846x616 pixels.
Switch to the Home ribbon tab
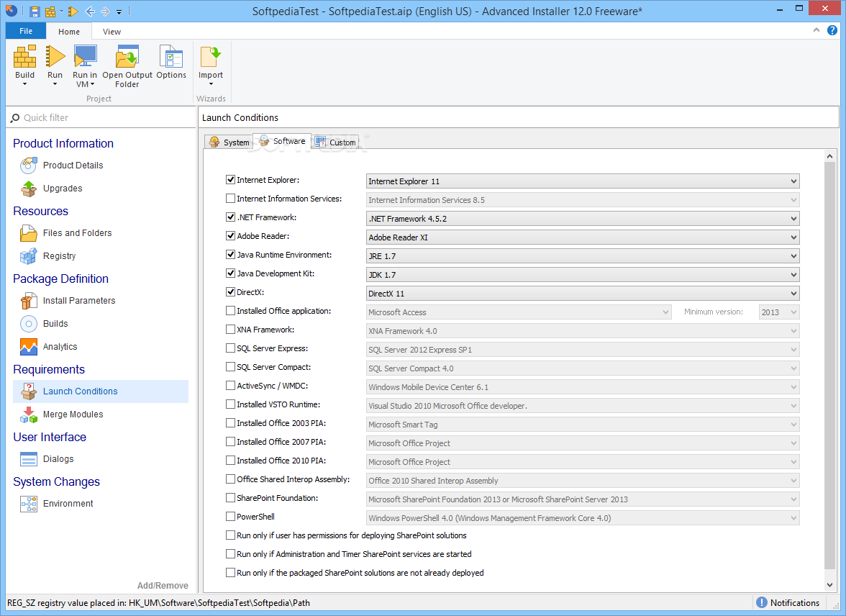69,32
